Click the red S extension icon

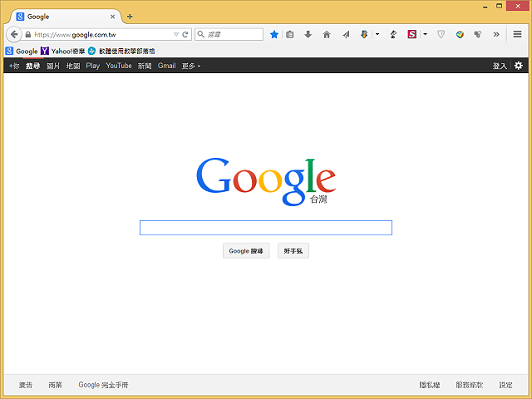pos(412,34)
